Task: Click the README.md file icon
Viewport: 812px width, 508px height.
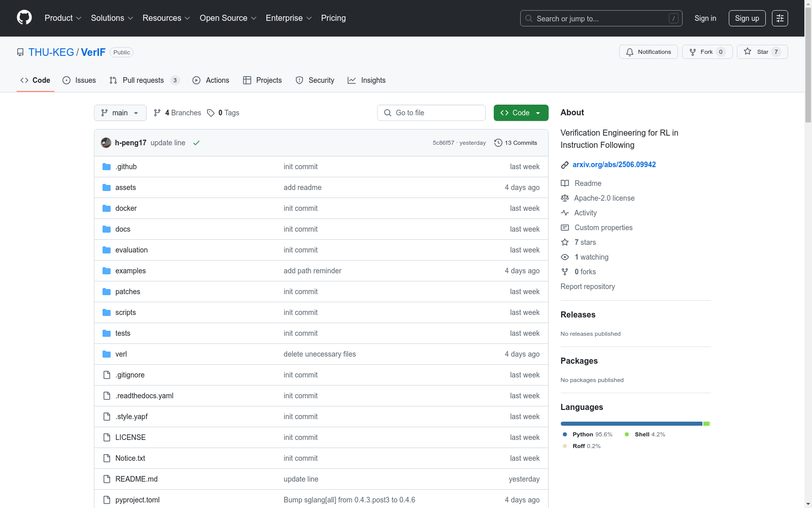Action: pyautogui.click(x=107, y=479)
